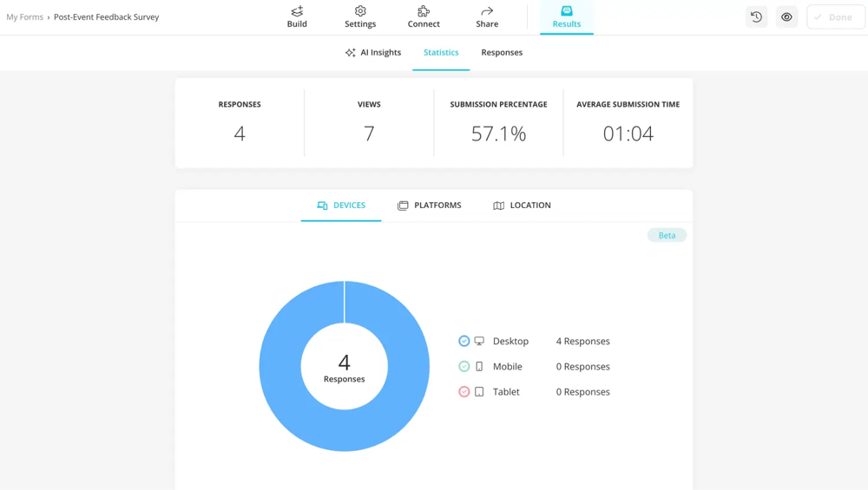Toggle the Tablet legend checkbox
Viewport: 868px width, 490px height.
[x=464, y=392]
